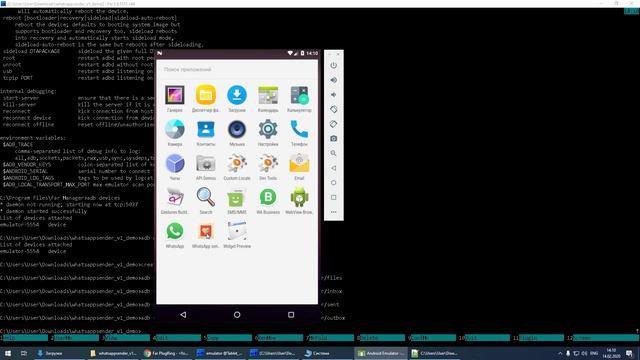The width and height of the screenshot is (640, 360).
Task: Open the yellow File Manager app
Action: pos(206,96)
